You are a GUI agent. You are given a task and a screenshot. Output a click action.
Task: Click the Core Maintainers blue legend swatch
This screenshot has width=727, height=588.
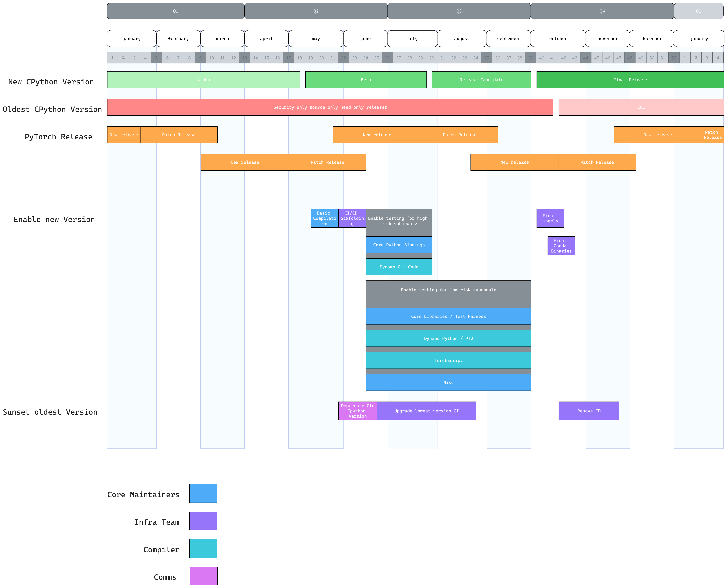(x=203, y=493)
